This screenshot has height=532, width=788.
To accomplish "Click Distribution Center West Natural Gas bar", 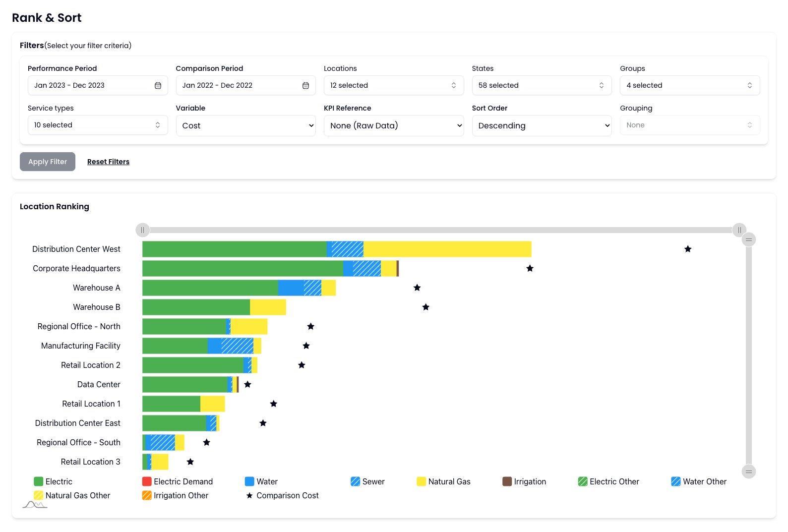I will [x=447, y=249].
